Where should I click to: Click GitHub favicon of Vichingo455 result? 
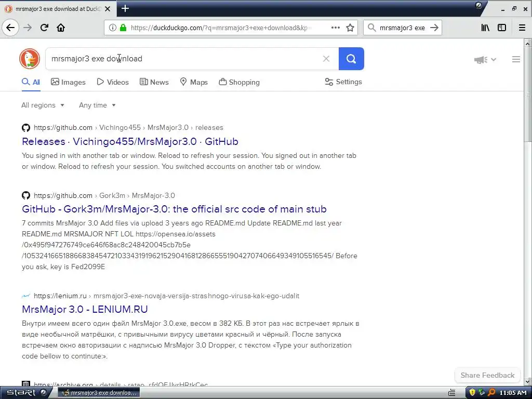[26, 128]
